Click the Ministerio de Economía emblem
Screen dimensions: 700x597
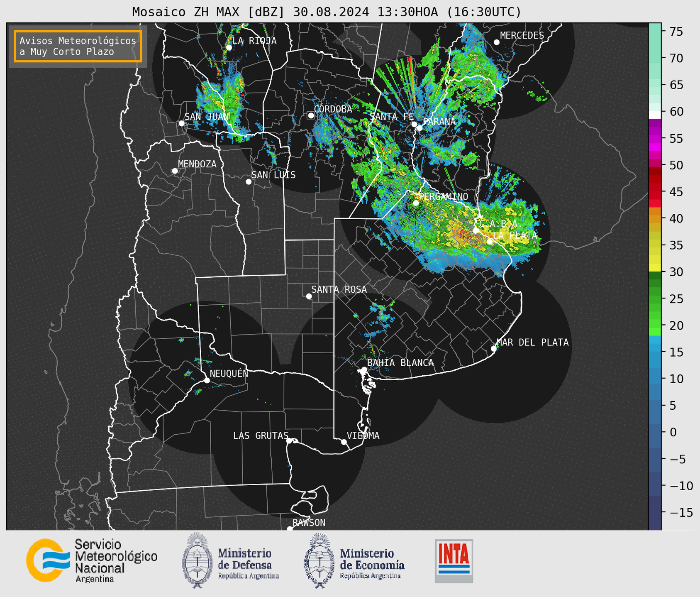[x=320, y=560]
